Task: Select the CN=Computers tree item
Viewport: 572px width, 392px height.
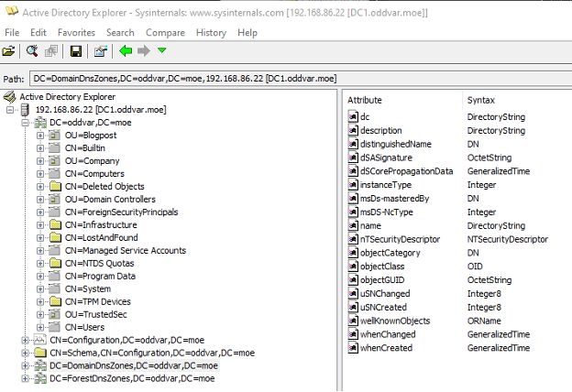Action: (x=94, y=174)
